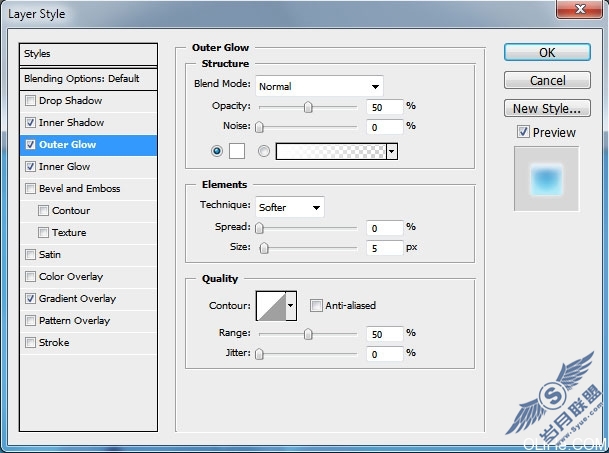
Task: Open the Styles section in the list
Action: (88, 54)
